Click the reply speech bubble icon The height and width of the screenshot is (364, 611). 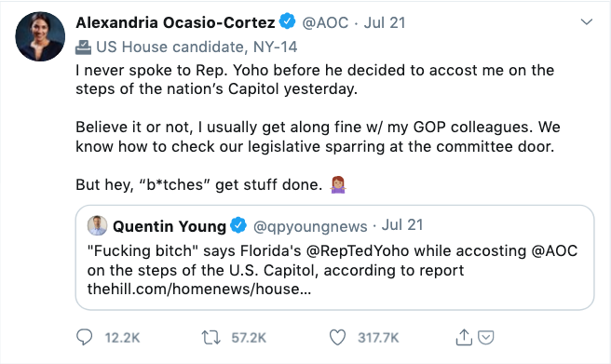pos(84,337)
